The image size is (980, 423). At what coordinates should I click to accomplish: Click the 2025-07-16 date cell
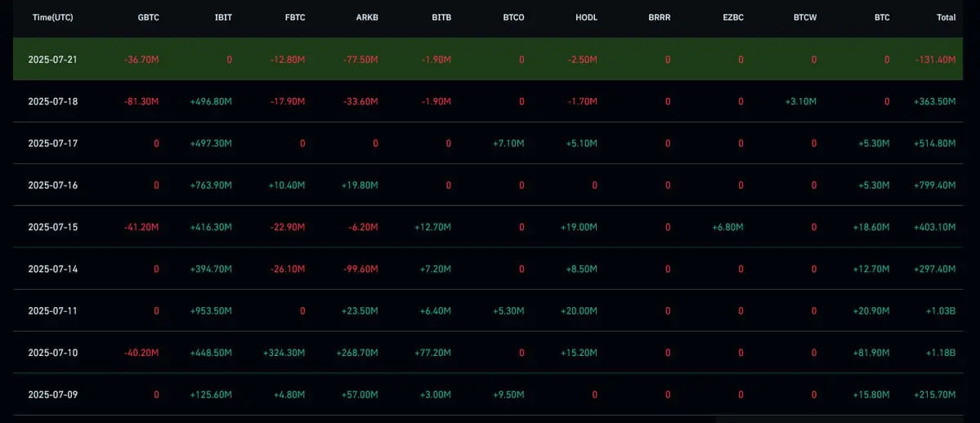(53, 185)
